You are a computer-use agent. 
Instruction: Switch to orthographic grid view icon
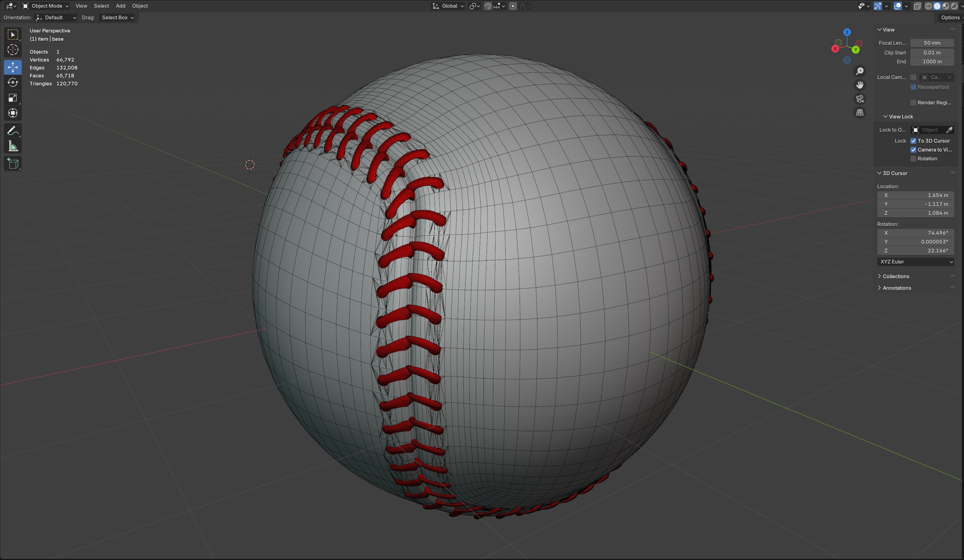(x=860, y=113)
